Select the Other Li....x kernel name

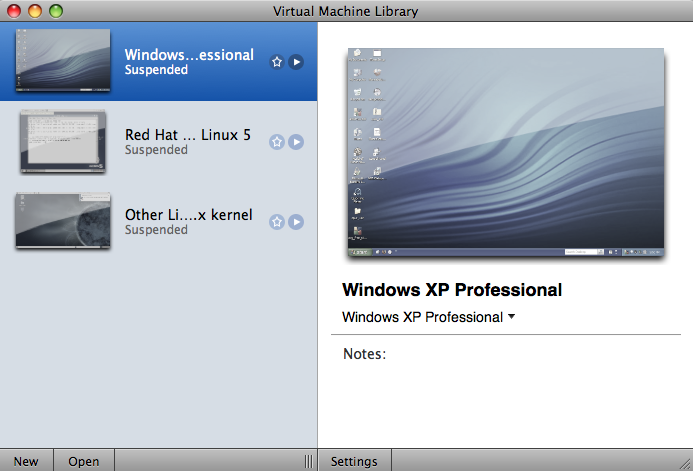[189, 215]
